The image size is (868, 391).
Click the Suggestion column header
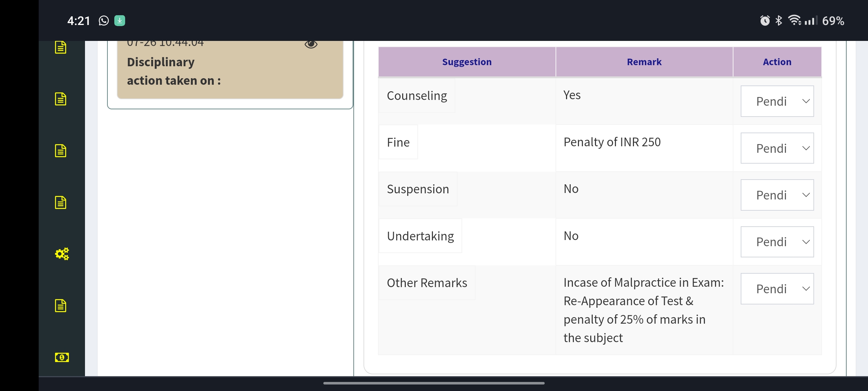click(x=467, y=62)
